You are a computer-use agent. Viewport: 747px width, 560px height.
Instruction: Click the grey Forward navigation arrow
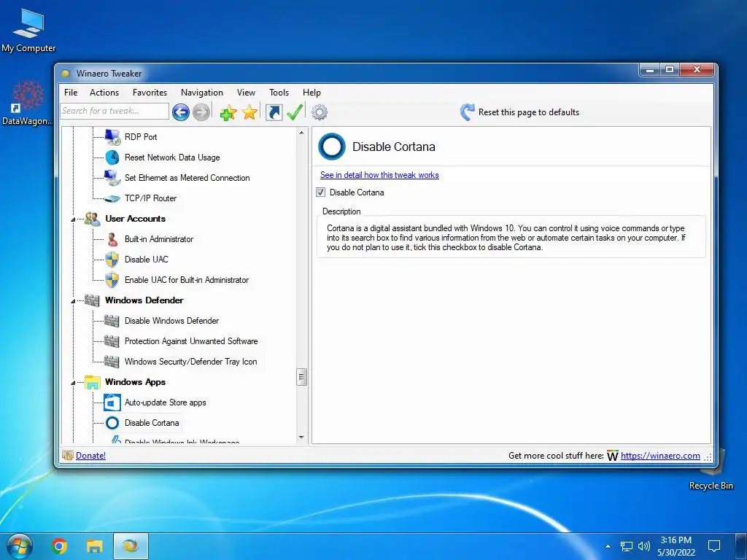tap(201, 112)
